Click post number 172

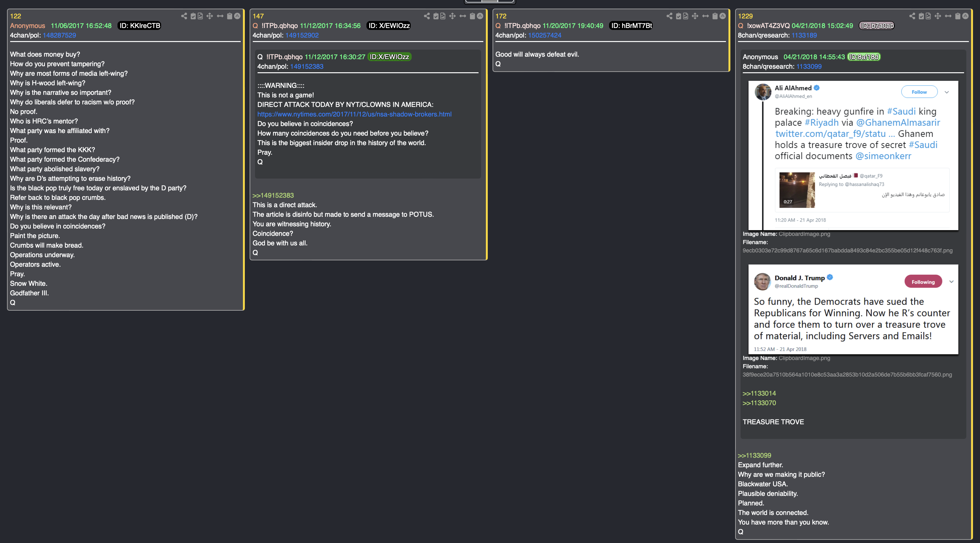(x=501, y=16)
